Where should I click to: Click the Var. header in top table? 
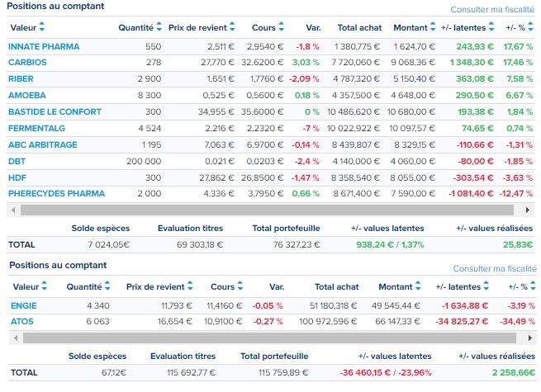pos(313,27)
